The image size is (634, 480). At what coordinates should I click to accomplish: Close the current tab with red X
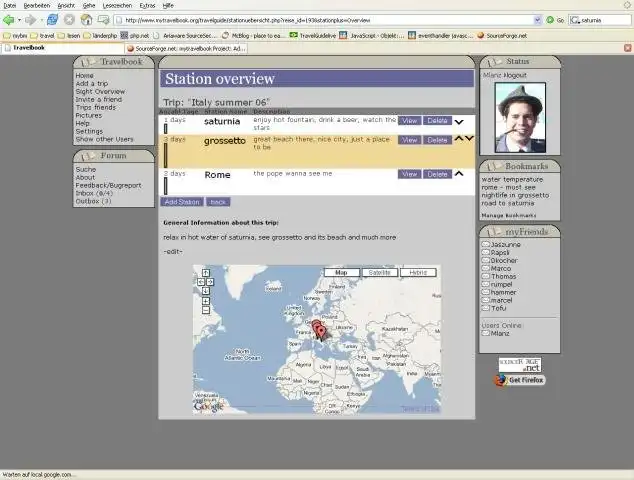628,48
